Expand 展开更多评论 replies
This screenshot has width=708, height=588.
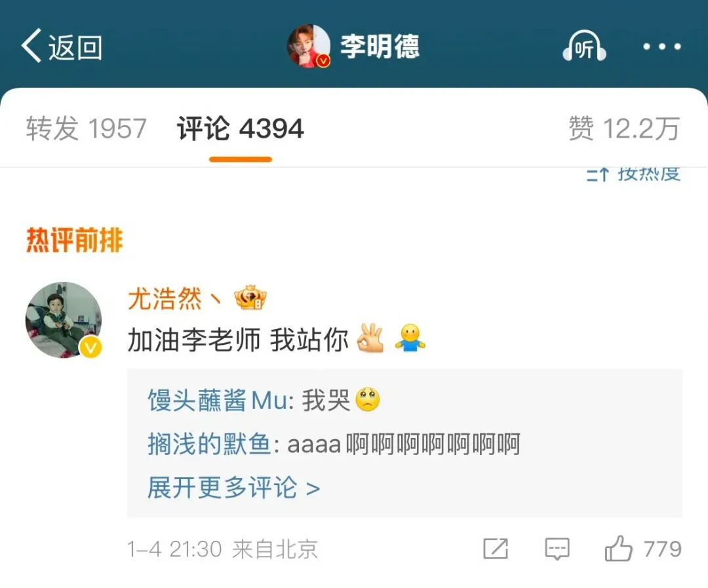click(x=234, y=488)
